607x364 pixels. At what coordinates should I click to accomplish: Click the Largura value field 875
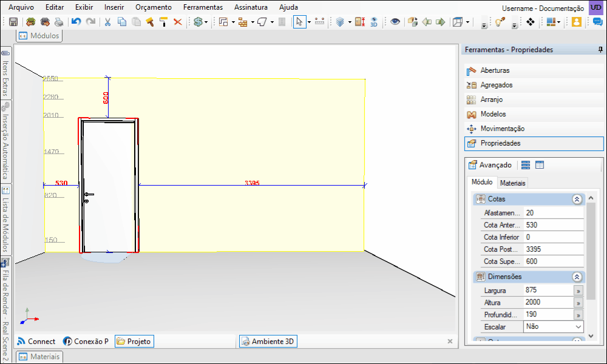click(548, 290)
